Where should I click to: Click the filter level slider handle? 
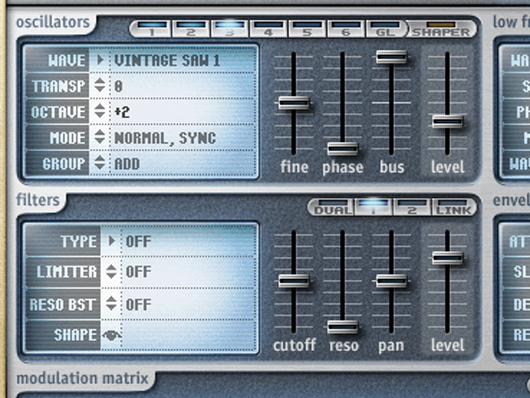coord(448,258)
